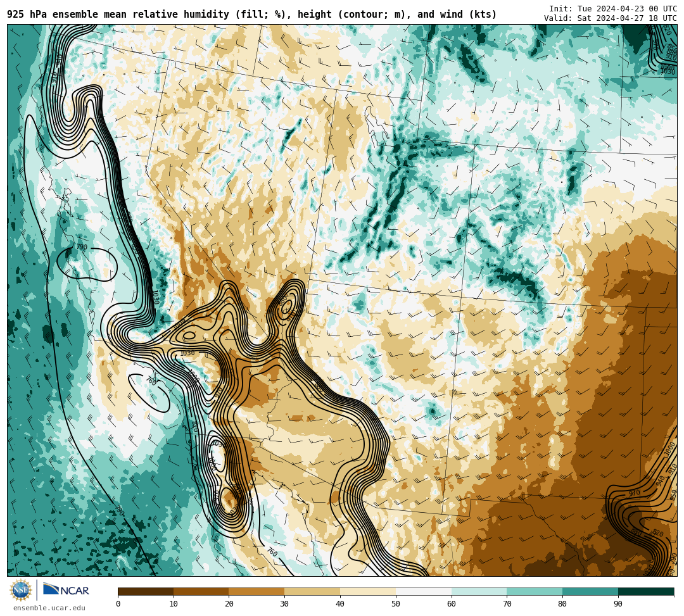The height and width of the screenshot is (616, 684).
Task: Click the 20-30 orange-brown colorbar segment
Action: [257, 591]
